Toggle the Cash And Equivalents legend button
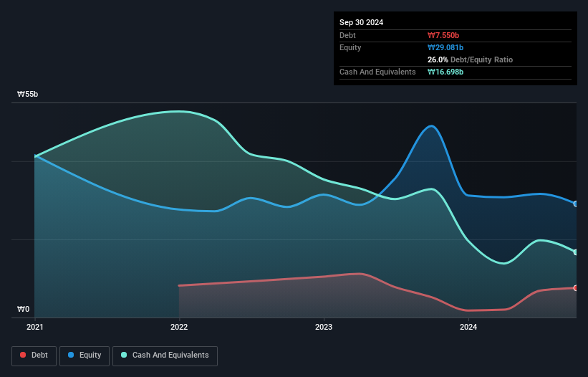This screenshot has height=377, width=588. coord(165,355)
